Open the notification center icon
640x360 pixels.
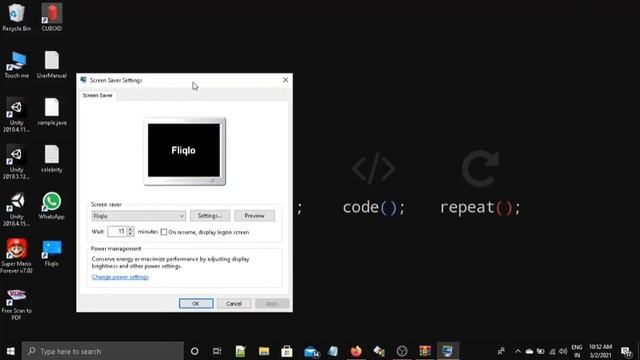tap(626, 351)
